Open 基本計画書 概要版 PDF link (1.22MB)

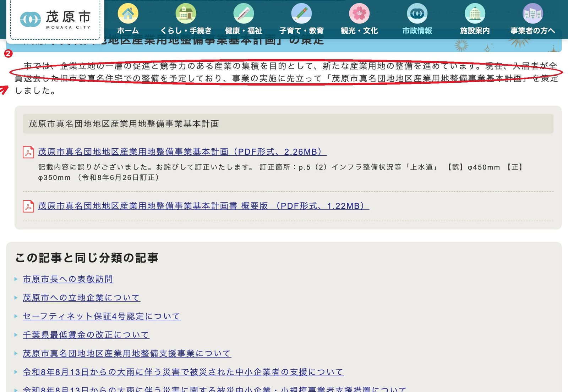[204, 206]
